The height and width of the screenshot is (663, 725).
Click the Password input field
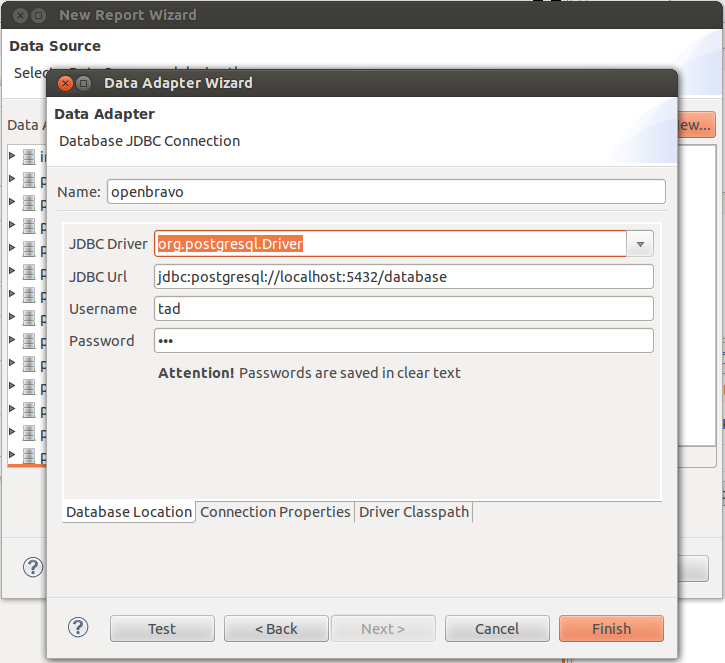(x=404, y=341)
